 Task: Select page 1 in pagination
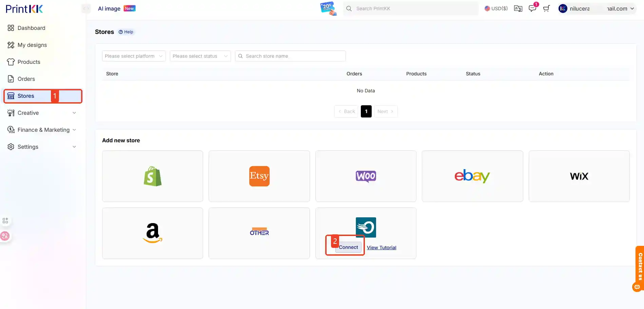point(366,111)
